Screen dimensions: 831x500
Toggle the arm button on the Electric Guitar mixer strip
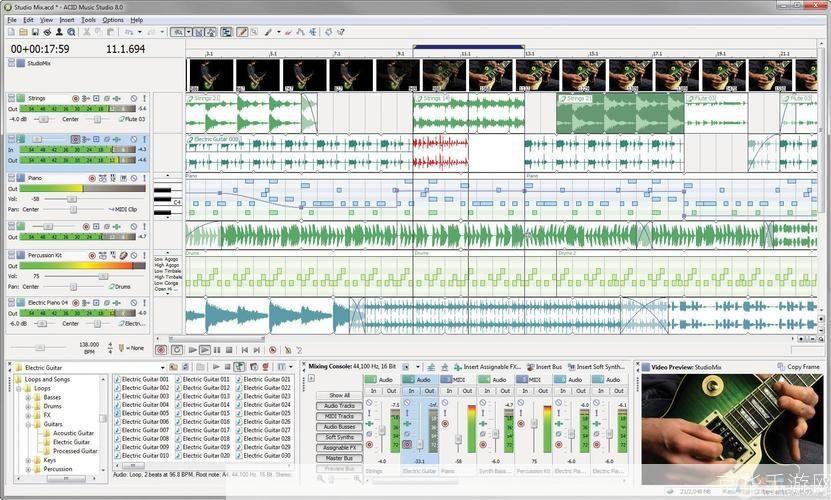(x=407, y=444)
